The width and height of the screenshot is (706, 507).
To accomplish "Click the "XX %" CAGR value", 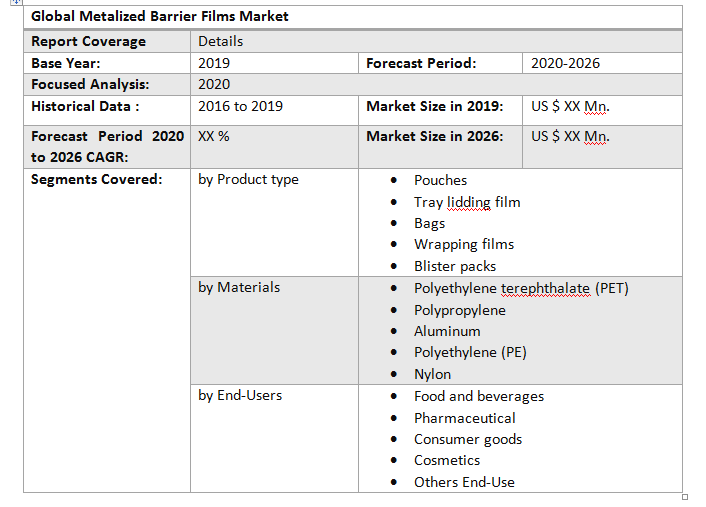I will coord(213,136).
